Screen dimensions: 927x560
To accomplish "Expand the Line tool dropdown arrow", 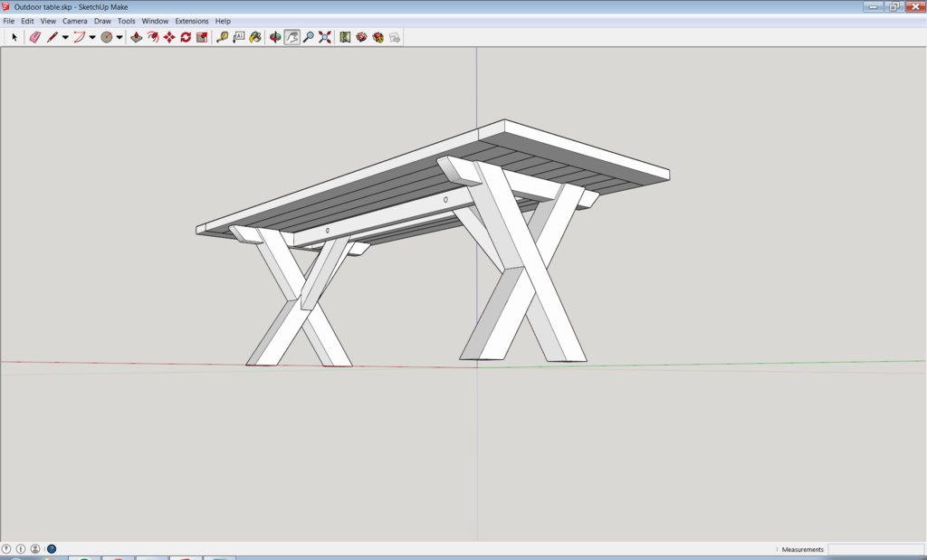I will [x=65, y=37].
